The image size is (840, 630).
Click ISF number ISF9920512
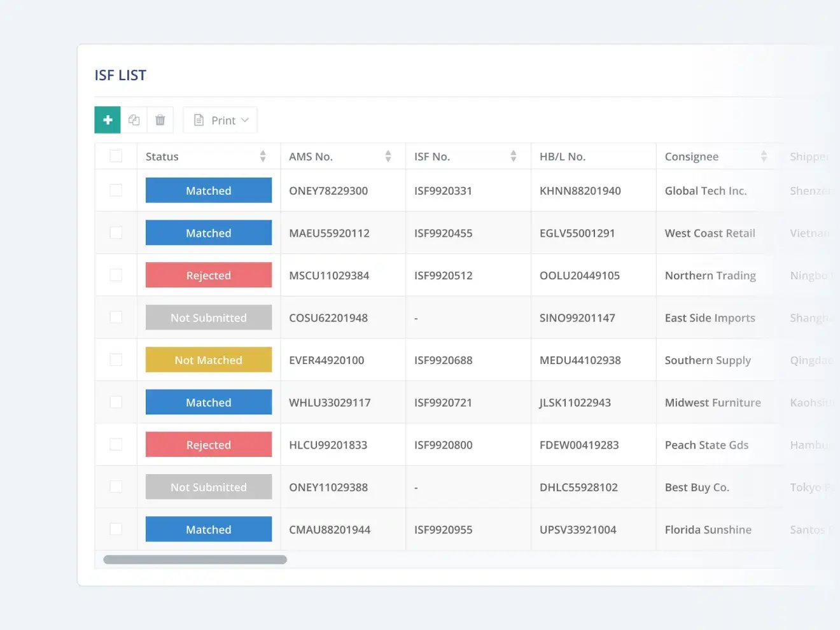pyautogui.click(x=444, y=276)
